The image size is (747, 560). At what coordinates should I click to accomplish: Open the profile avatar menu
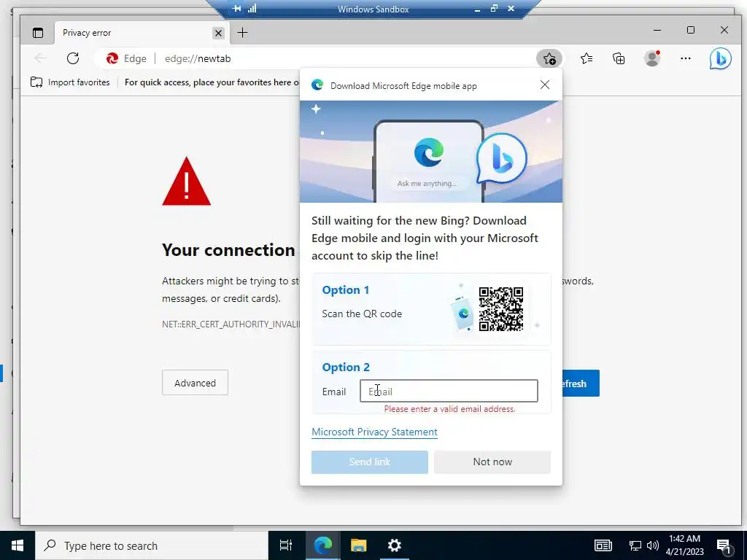[652, 58]
